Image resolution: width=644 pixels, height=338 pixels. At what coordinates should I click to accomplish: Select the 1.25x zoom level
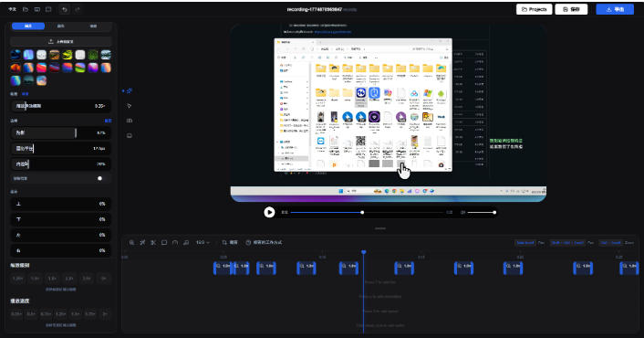pos(17,279)
